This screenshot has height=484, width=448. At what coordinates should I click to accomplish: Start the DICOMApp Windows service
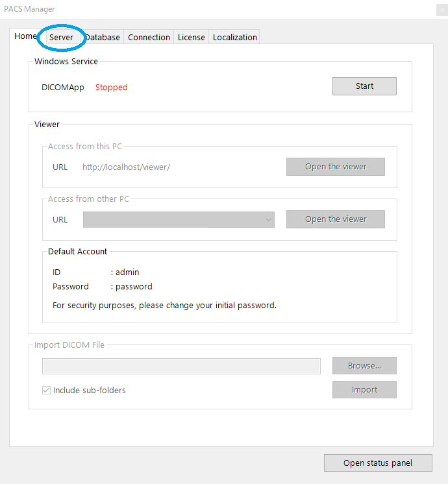pyautogui.click(x=364, y=86)
